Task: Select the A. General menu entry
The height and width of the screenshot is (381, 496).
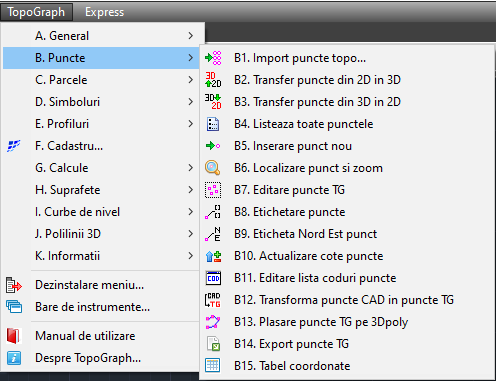Action: point(101,36)
